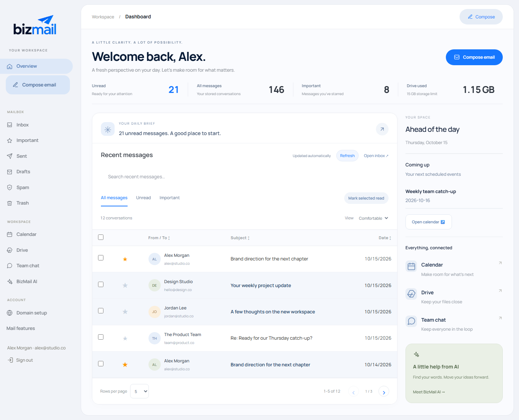Click the DE avatar for Design Studio
The width and height of the screenshot is (519, 420).
pos(154,285)
